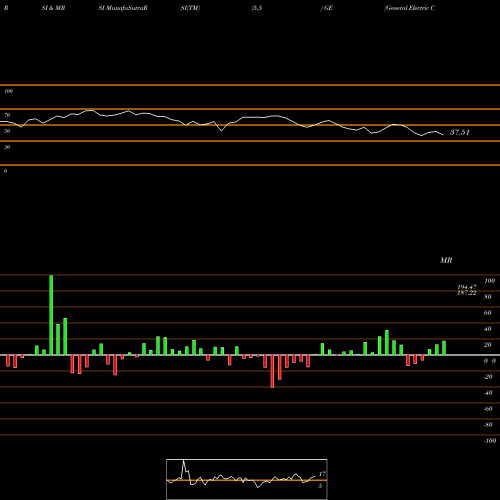Click the ') GE' ticker text
The image size is (500, 500).
327,8
